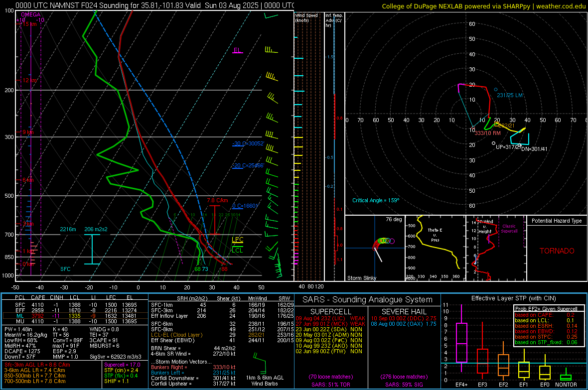Click the 27 Jun 99 01Z (MCK) analogue

pos(330,324)
